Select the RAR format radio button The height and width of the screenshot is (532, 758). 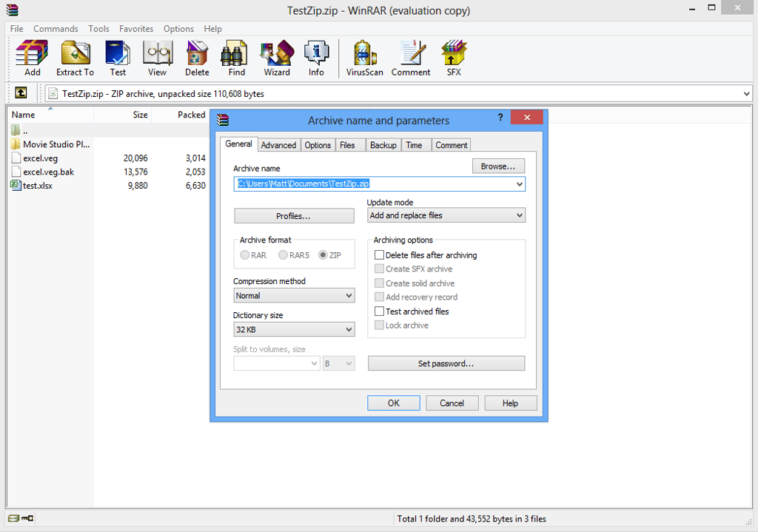pyautogui.click(x=244, y=255)
